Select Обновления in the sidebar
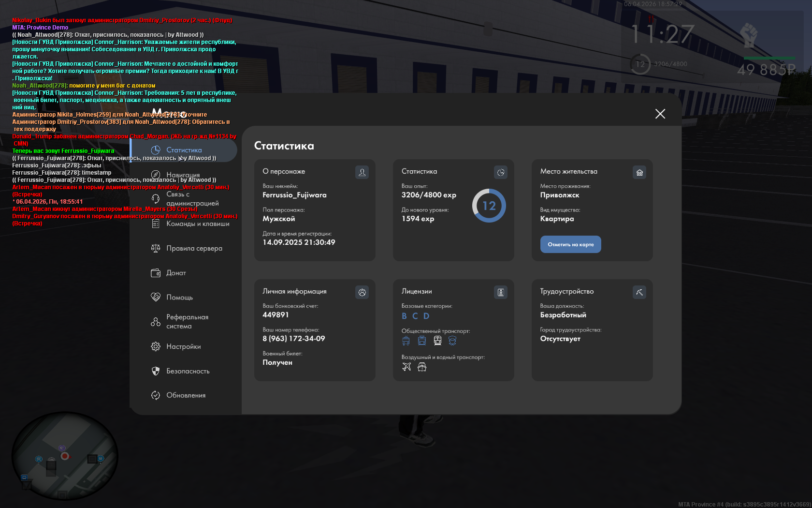This screenshot has width=812, height=508. [186, 395]
